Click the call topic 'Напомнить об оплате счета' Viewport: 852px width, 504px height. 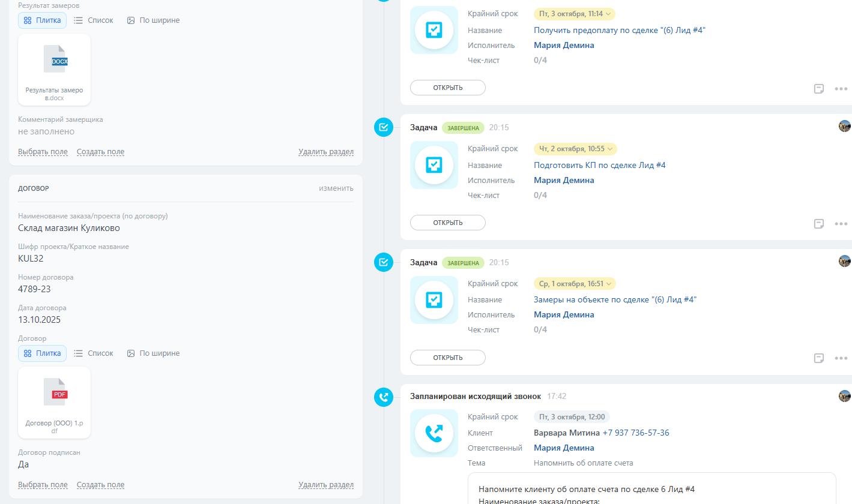584,463
